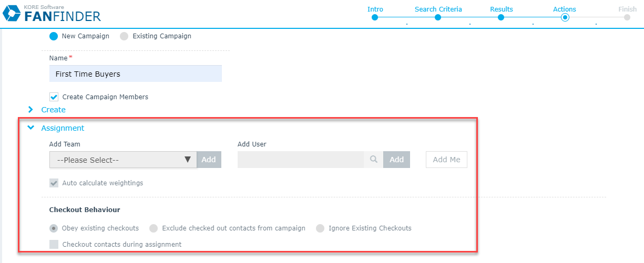644x263 pixels.
Task: Expand the Create section chevron
Action: [x=30, y=110]
